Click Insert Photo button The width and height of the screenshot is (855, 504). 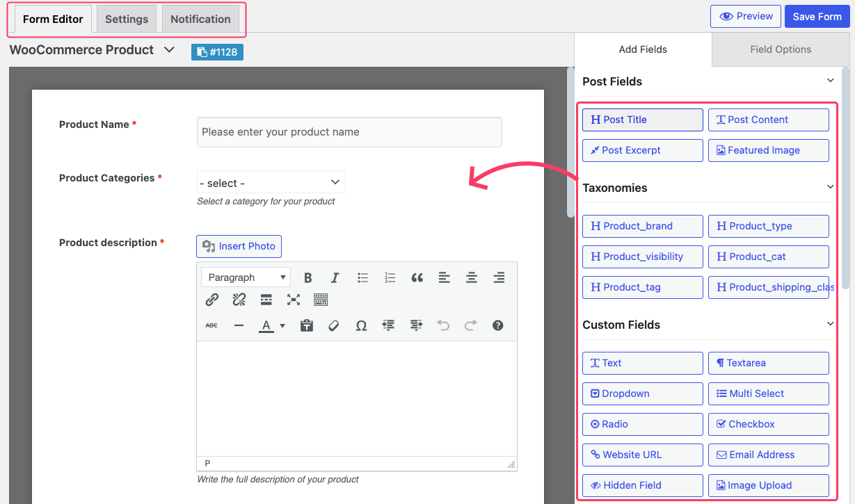point(239,246)
